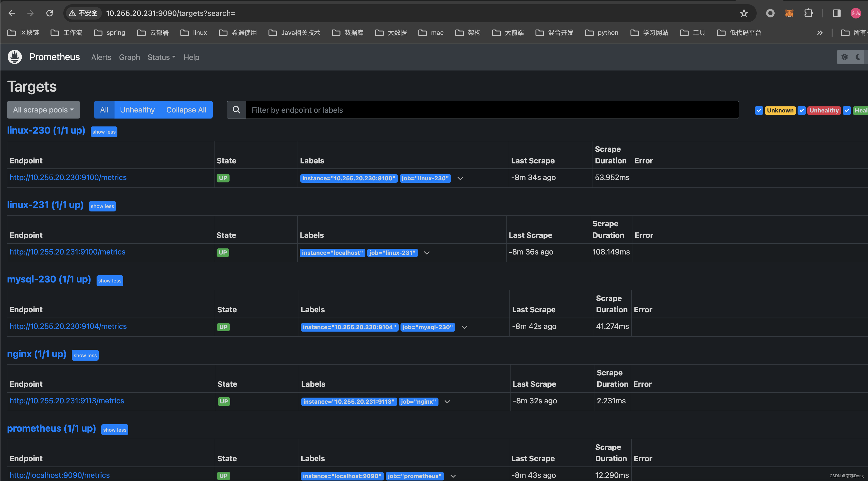Toggle the Healthy state checkbox filter
The width and height of the screenshot is (868, 481).
coord(847,110)
